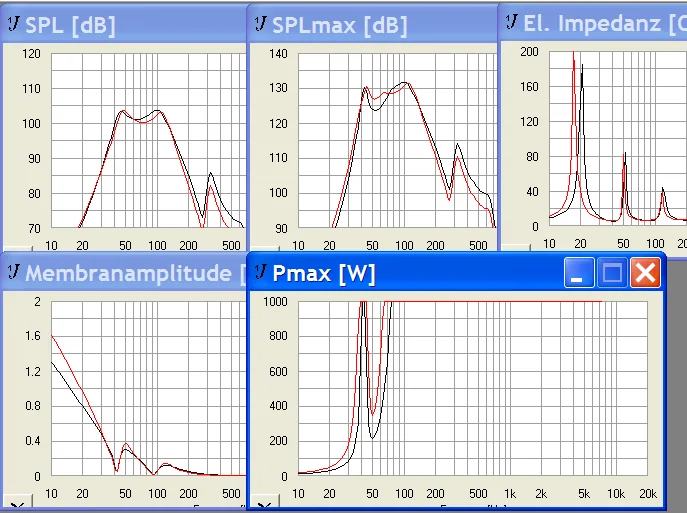Click the Membranamplitude window icon
The width and height of the screenshot is (687, 513).
tap(14, 272)
